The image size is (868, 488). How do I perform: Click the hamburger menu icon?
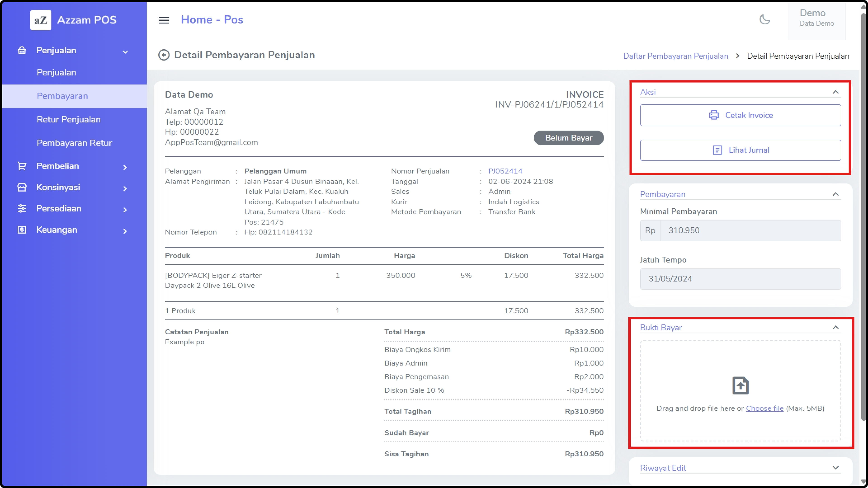(x=164, y=20)
